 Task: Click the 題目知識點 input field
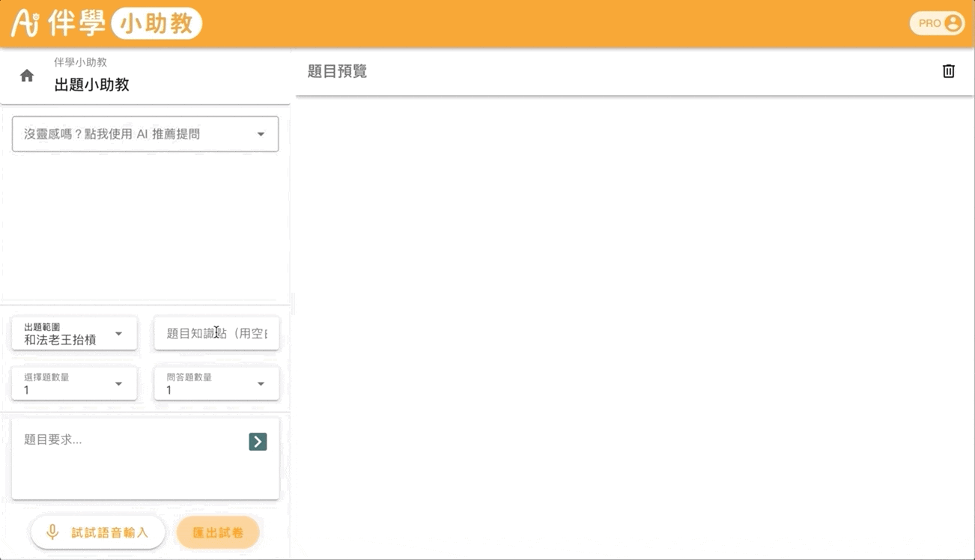[x=216, y=334]
